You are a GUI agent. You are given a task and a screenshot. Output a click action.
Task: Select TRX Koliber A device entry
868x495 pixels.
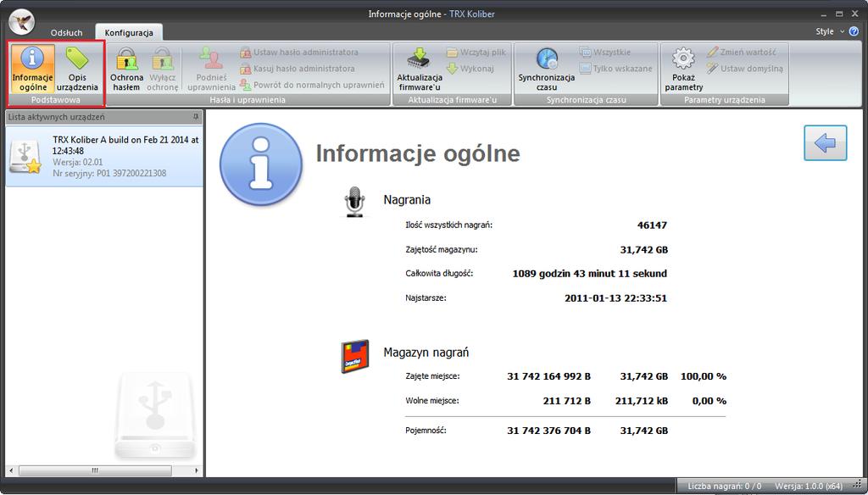click(x=104, y=156)
